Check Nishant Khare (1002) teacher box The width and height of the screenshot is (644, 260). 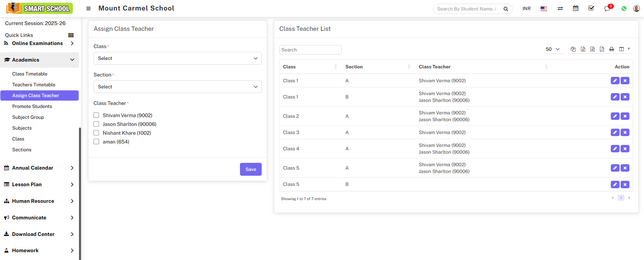point(96,133)
